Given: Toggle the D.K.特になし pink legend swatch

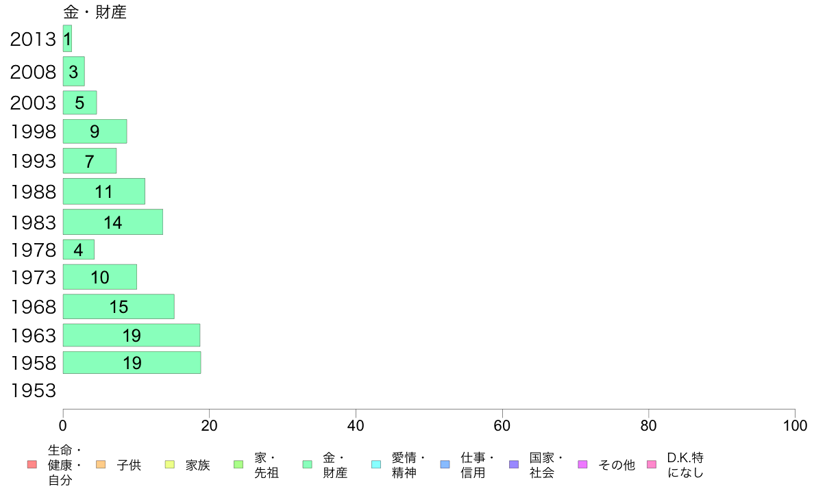Looking at the screenshot, I should pos(652,464).
